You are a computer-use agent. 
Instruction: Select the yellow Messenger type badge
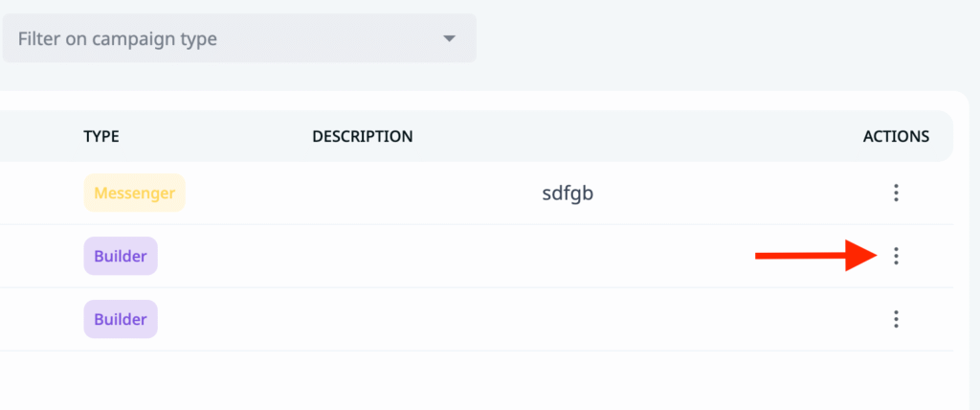[134, 194]
